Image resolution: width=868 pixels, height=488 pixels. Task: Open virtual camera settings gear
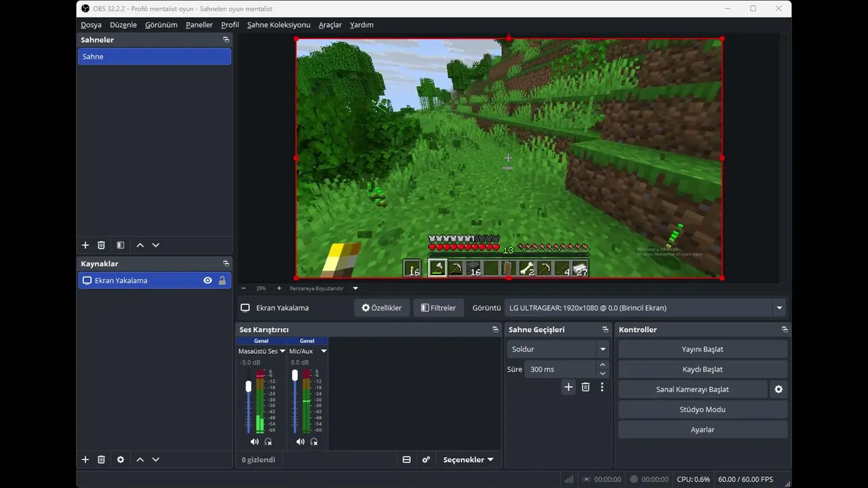[x=778, y=390]
